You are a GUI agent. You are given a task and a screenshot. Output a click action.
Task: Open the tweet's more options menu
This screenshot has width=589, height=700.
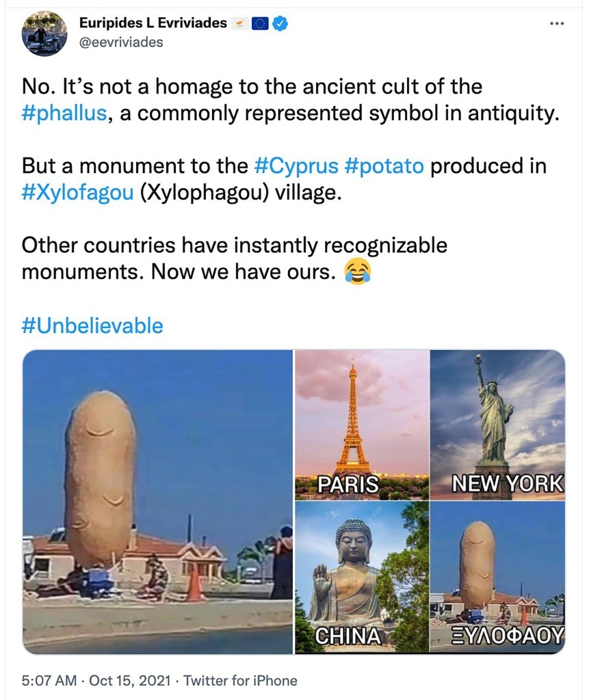[x=557, y=24]
